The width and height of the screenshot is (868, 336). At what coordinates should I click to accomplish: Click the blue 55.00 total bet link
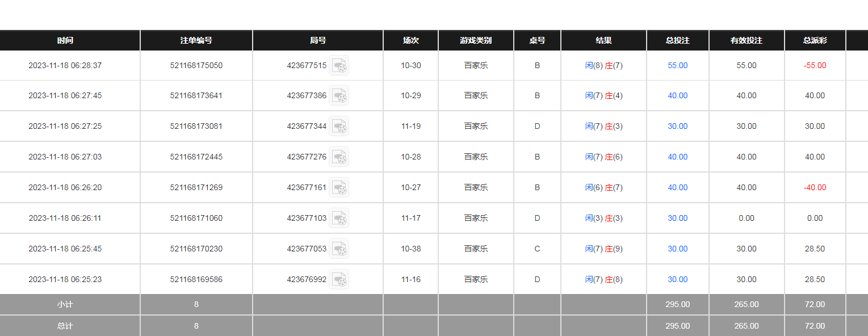[677, 66]
